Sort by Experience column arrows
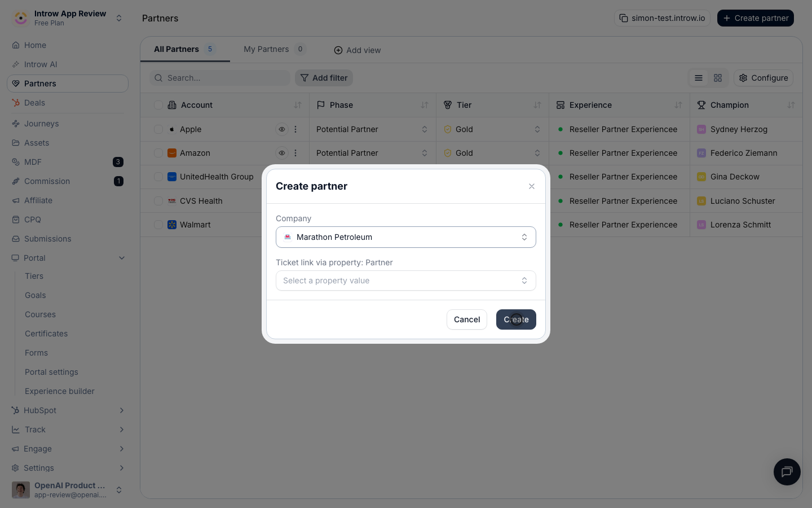812x508 pixels. tap(678, 105)
